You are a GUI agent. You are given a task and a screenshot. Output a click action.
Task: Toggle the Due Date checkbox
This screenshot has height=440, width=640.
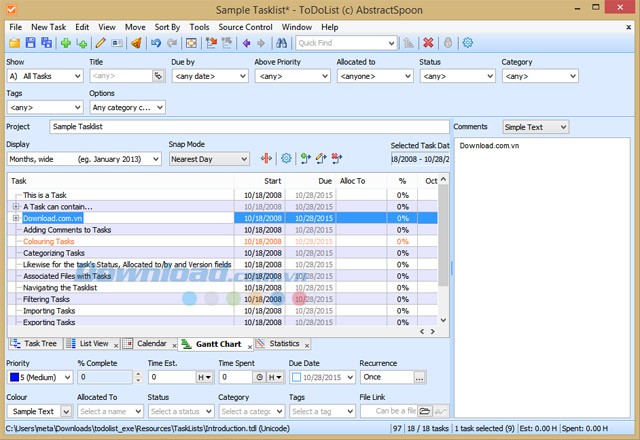pos(297,378)
